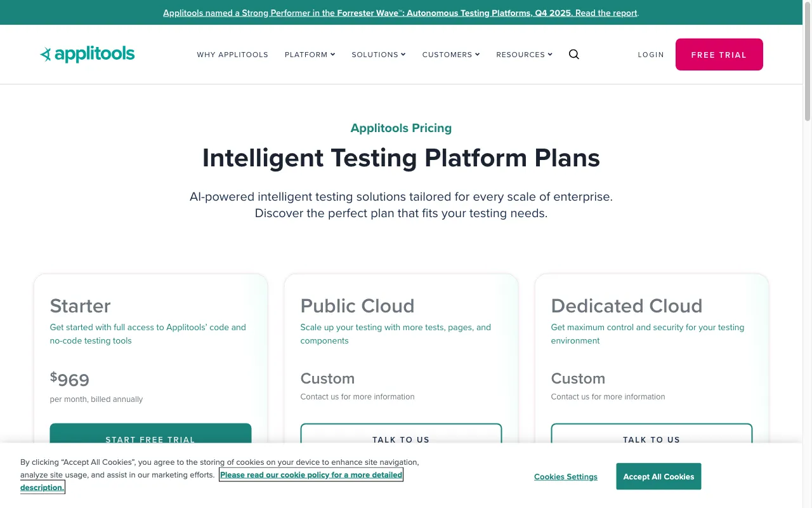The height and width of the screenshot is (508, 812).
Task: Open Cookies Settings
Action: (566, 477)
